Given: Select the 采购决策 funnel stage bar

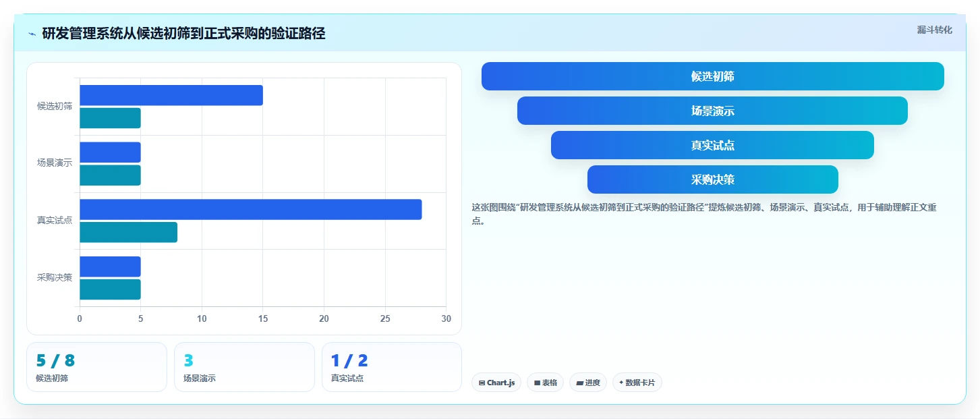Looking at the screenshot, I should click(x=712, y=179).
